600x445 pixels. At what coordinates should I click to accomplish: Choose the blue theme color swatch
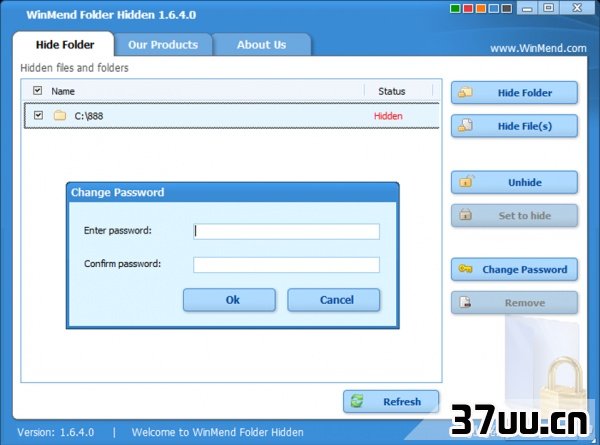(494, 8)
